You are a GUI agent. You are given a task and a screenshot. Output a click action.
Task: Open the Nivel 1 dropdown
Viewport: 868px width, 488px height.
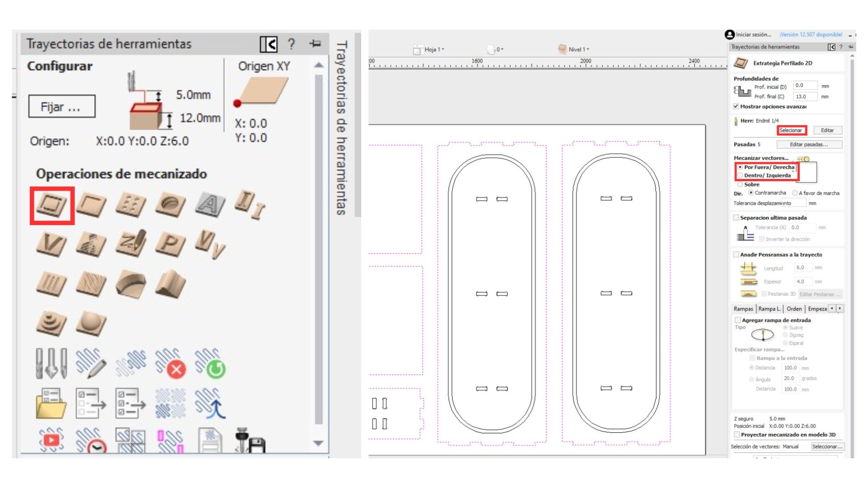(x=579, y=50)
